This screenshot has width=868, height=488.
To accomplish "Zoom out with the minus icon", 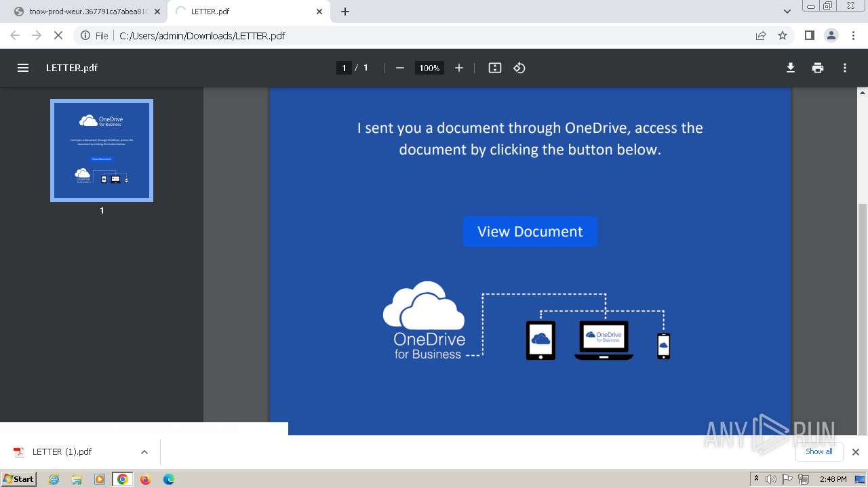I will tap(400, 68).
